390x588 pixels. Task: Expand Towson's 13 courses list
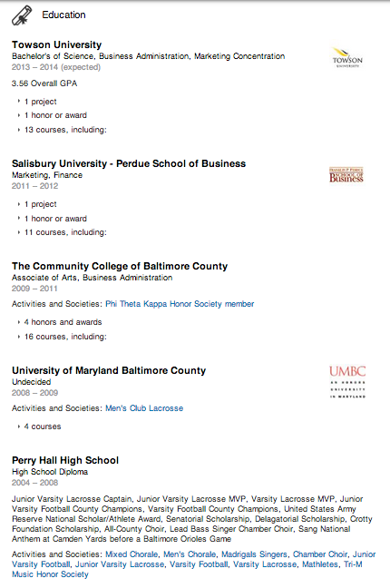tap(62, 130)
